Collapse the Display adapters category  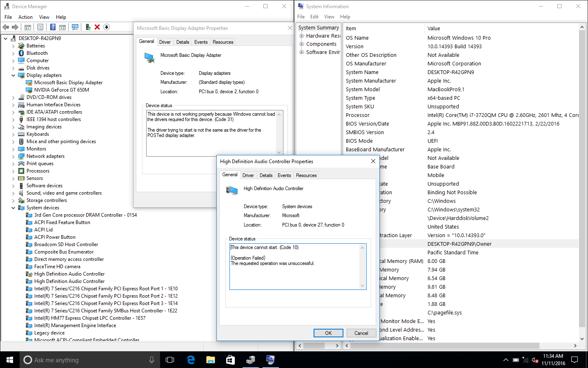point(13,75)
